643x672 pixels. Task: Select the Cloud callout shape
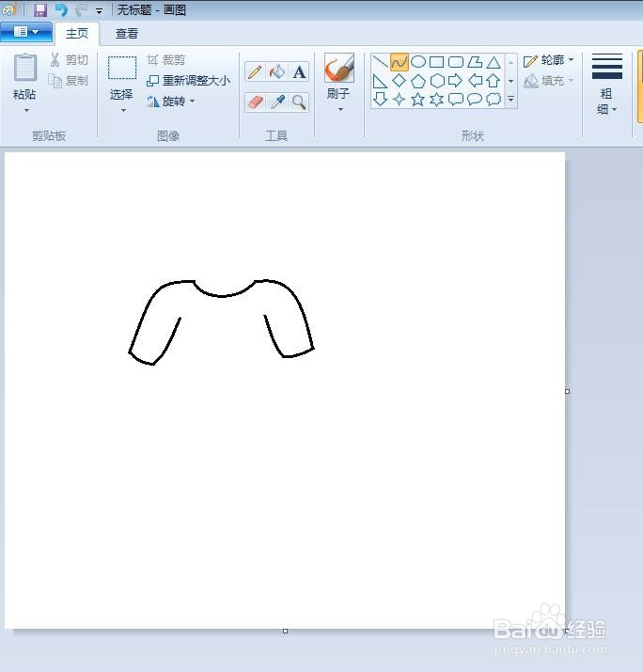494,100
